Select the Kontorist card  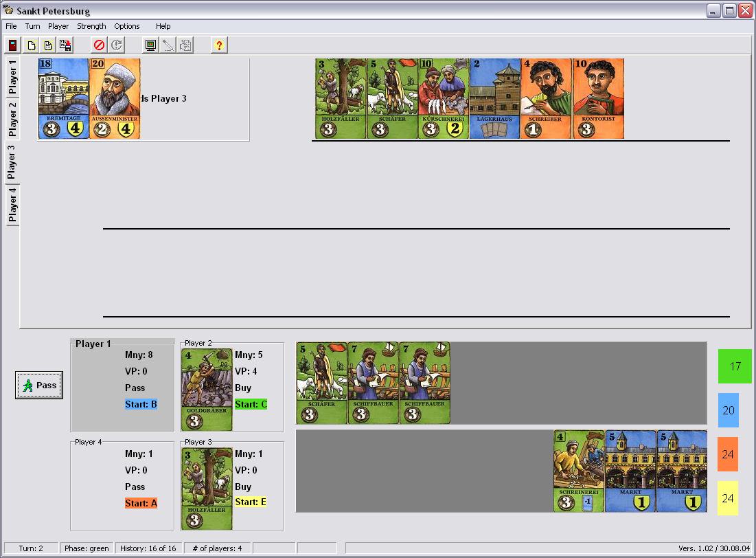[x=598, y=98]
